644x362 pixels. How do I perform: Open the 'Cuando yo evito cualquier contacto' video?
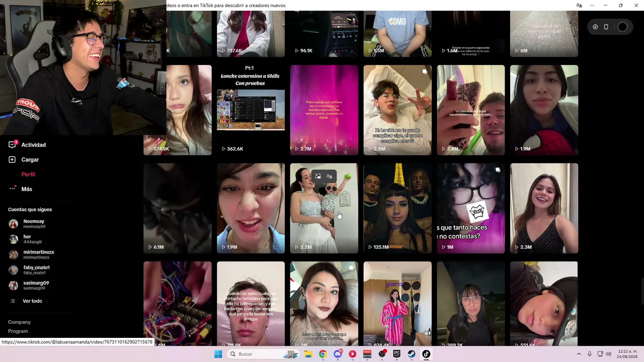pos(251,304)
